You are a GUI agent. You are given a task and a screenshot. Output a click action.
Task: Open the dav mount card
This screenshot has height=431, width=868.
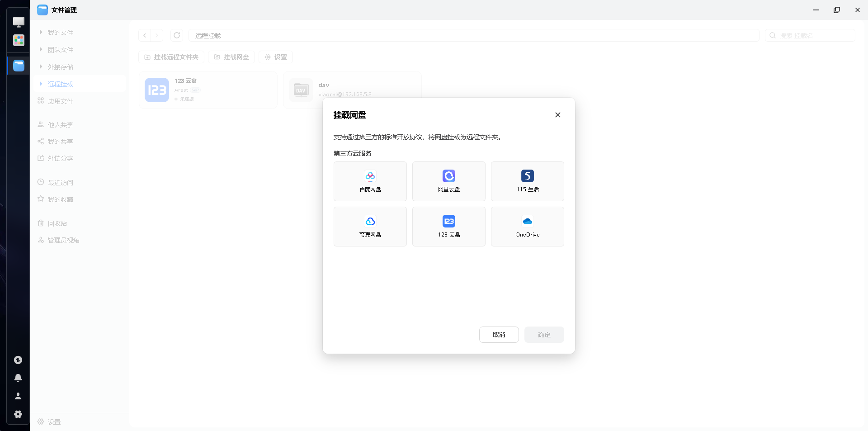pyautogui.click(x=353, y=90)
